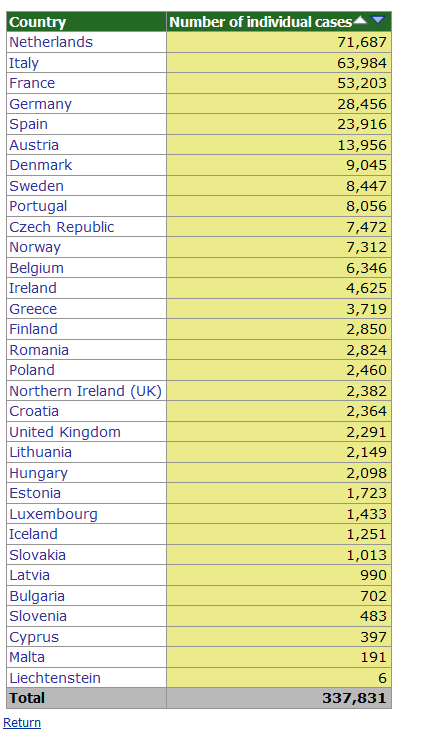Select the Austria link
This screenshot has width=432, height=745.
(34, 145)
